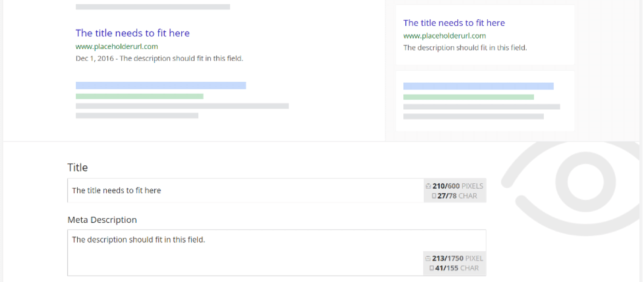Click the title pixel-width desktop icon
Viewport: 644px width, 282px height.
pyautogui.click(x=428, y=186)
